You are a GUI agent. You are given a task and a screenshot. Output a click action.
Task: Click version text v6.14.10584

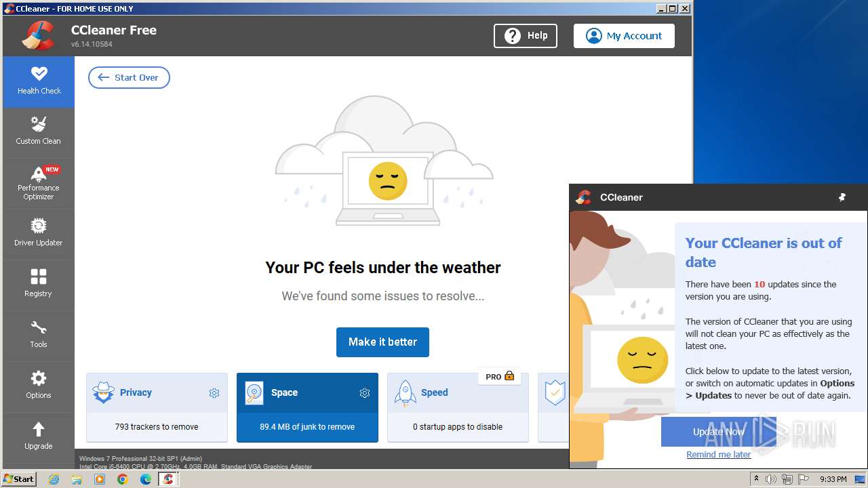92,44
